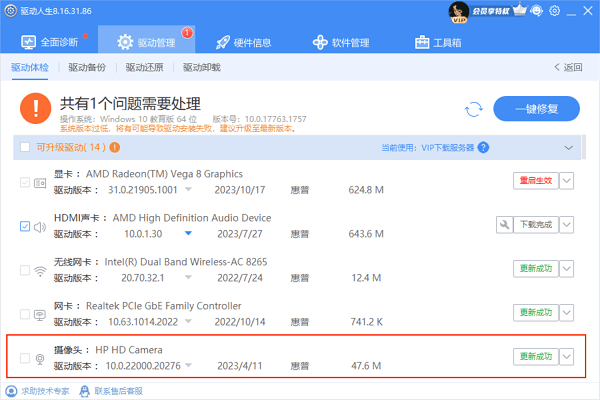Open version dropdown for 10.63.1014.2022
Image resolution: width=600 pixels, height=400 pixels.
click(x=188, y=321)
